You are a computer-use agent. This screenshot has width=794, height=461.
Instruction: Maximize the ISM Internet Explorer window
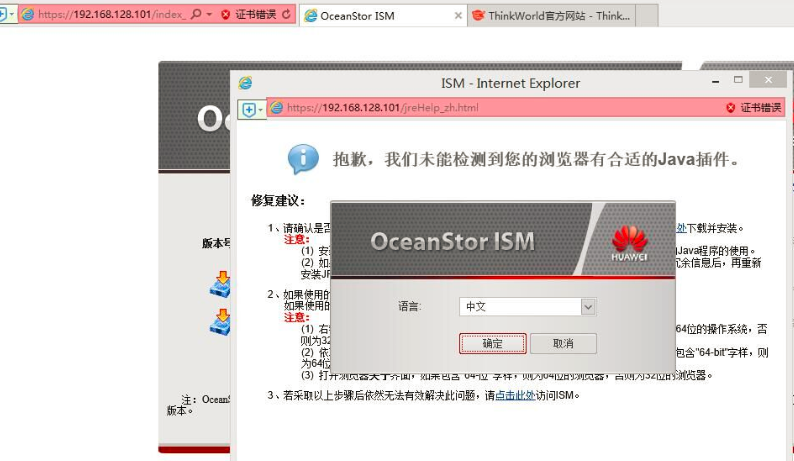738,80
